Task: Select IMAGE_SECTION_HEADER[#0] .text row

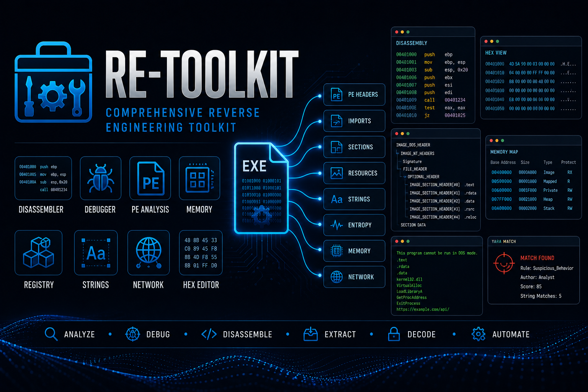Action: click(442, 185)
